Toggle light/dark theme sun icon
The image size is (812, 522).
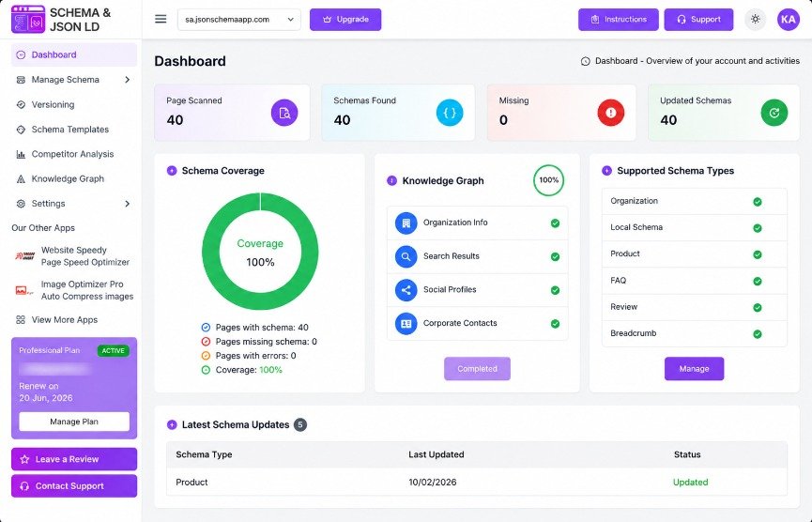[x=755, y=20]
